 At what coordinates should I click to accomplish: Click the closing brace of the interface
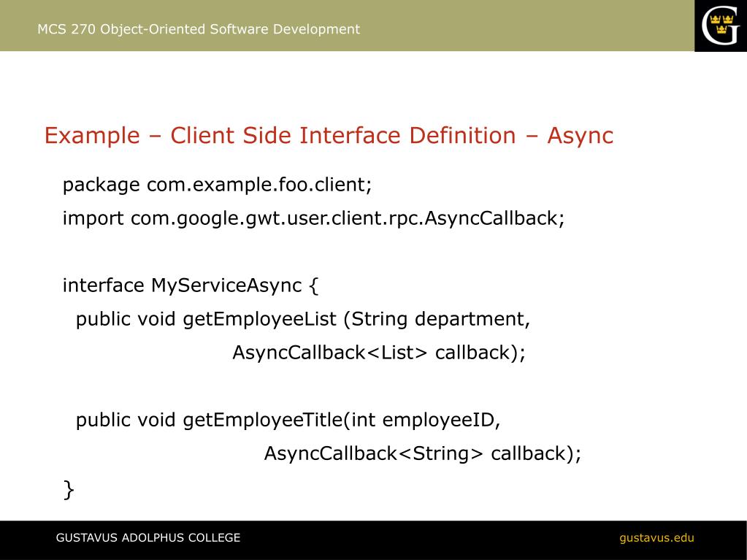(x=69, y=490)
